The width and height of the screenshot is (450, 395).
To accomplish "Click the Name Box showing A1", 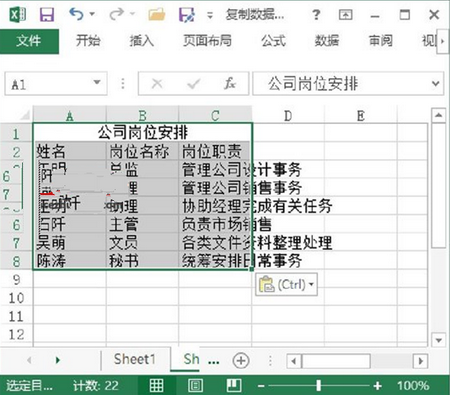I will click(x=48, y=84).
